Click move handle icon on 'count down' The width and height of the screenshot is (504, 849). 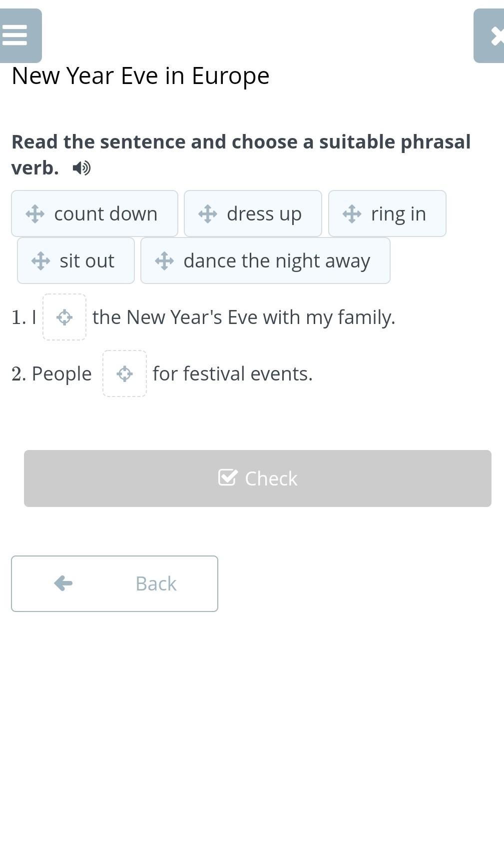point(35,214)
